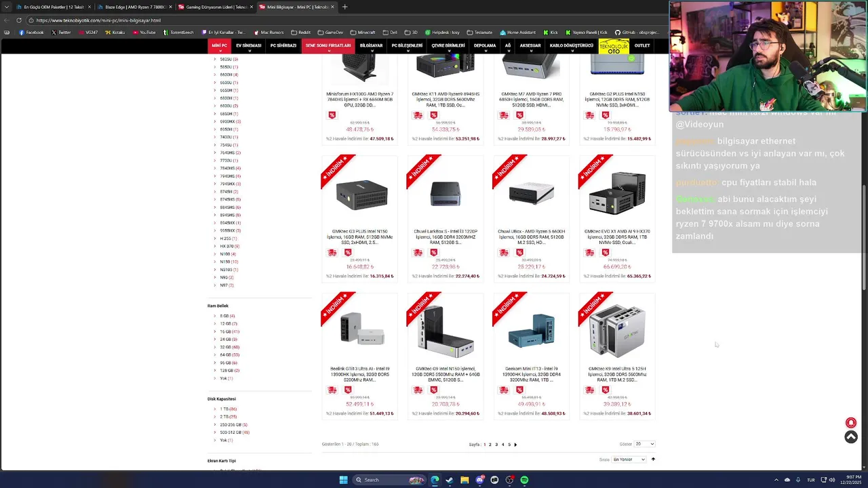Image resolution: width=868 pixels, height=488 pixels.
Task: Open the MİNİ PC menu item
Action: (x=219, y=45)
